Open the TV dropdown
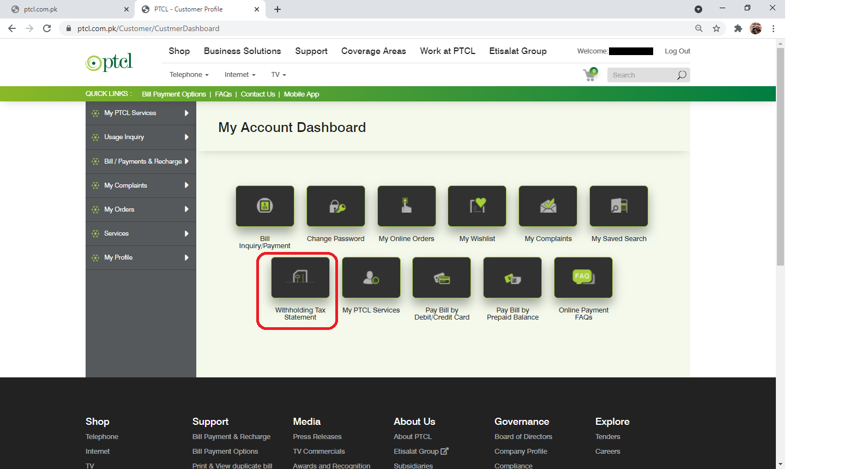 pos(279,75)
